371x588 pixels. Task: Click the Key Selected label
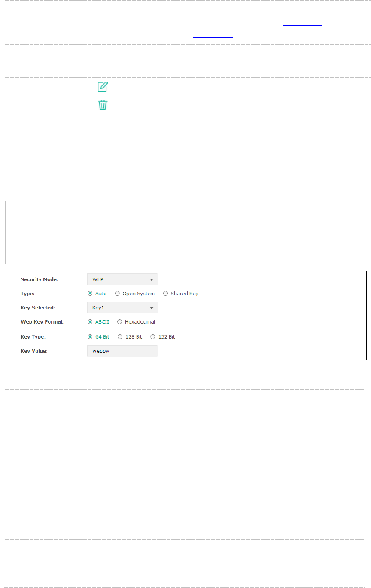[x=38, y=308]
